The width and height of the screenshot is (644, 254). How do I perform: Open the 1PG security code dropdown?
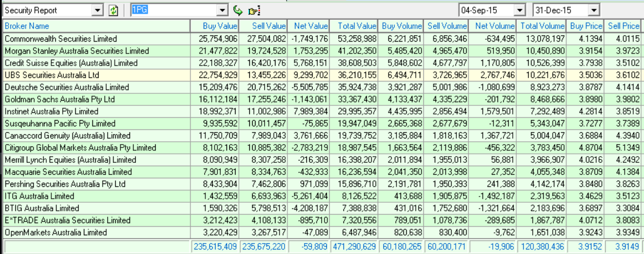(222, 10)
